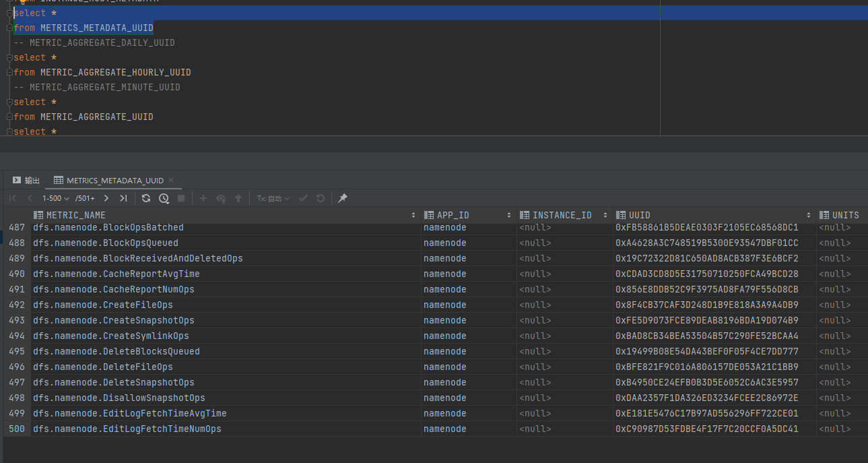The width and height of the screenshot is (868, 463).
Task: Add a new row with plus icon
Action: coord(203,198)
